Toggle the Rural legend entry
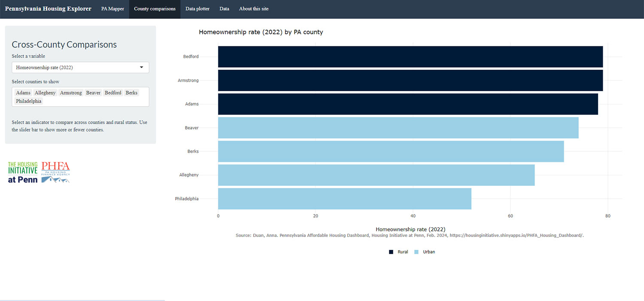This screenshot has width=644, height=301. (399, 252)
